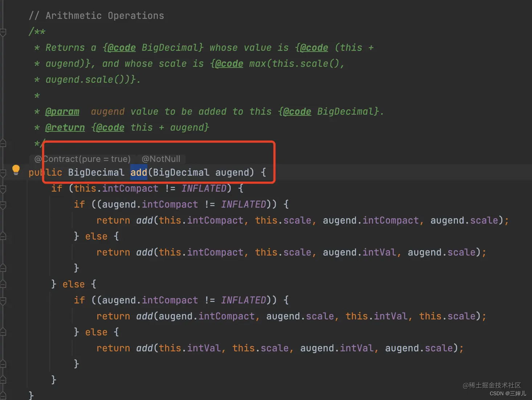This screenshot has width=532, height=400.
Task: Click "@code" before "(this +" in the Javadoc
Action: pos(314,48)
